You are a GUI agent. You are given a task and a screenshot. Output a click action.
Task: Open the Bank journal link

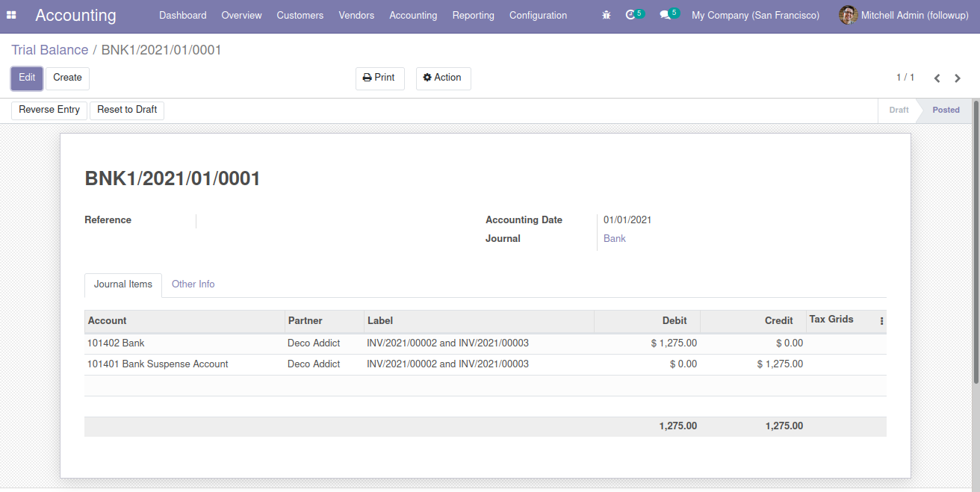tap(615, 239)
